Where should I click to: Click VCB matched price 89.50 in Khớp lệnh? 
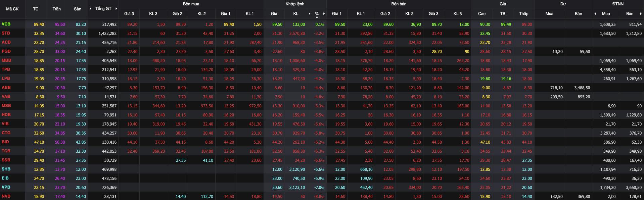277,24
